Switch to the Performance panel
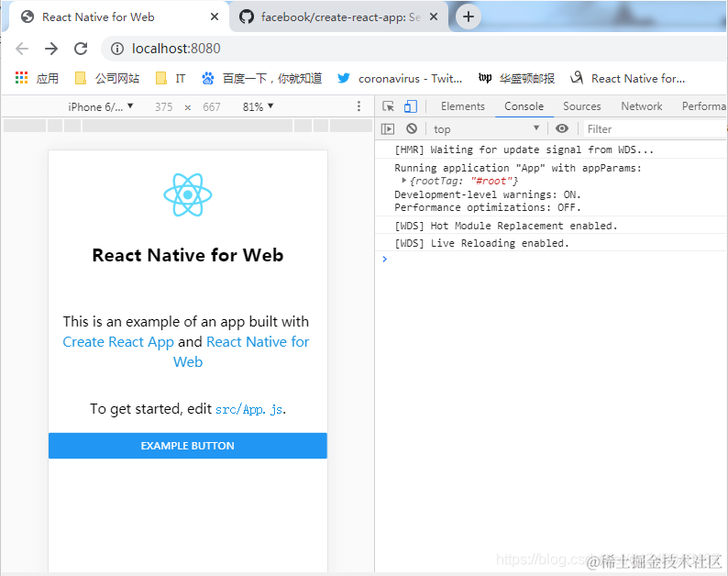This screenshot has height=576, width=728. (703, 106)
